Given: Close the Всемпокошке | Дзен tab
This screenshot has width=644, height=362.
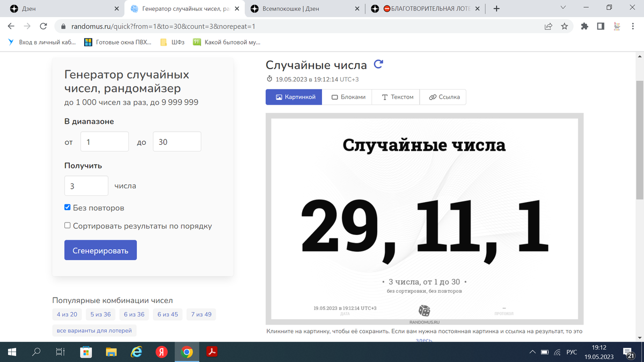Looking at the screenshot, I should click(x=358, y=9).
